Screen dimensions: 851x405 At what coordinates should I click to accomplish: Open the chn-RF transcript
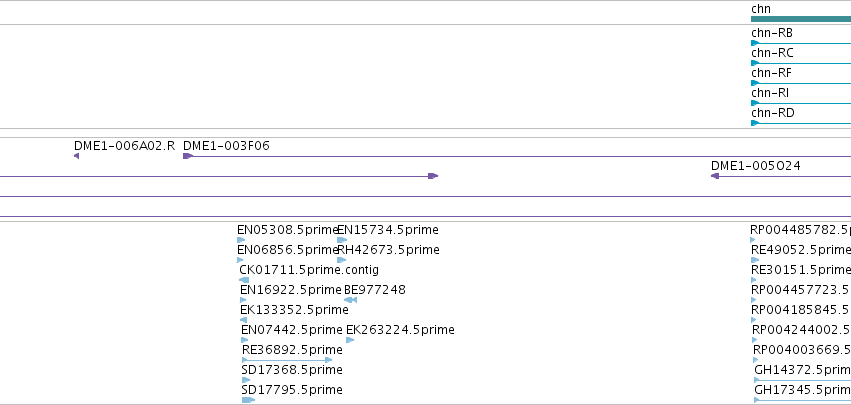(x=801, y=83)
